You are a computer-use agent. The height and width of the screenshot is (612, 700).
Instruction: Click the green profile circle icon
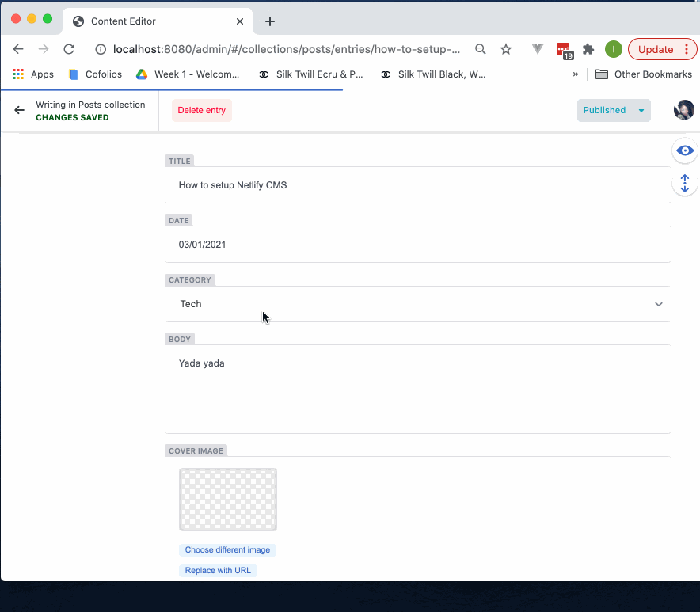point(613,48)
